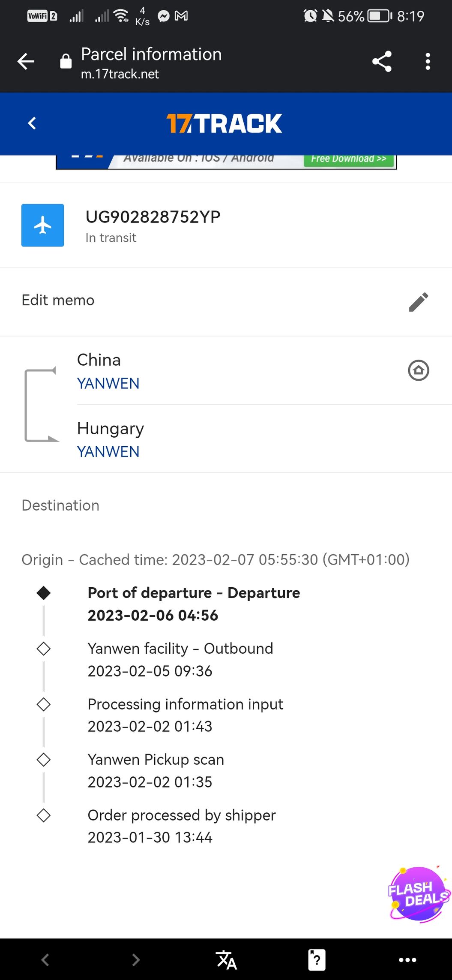Tap the padlock site security icon

click(66, 61)
